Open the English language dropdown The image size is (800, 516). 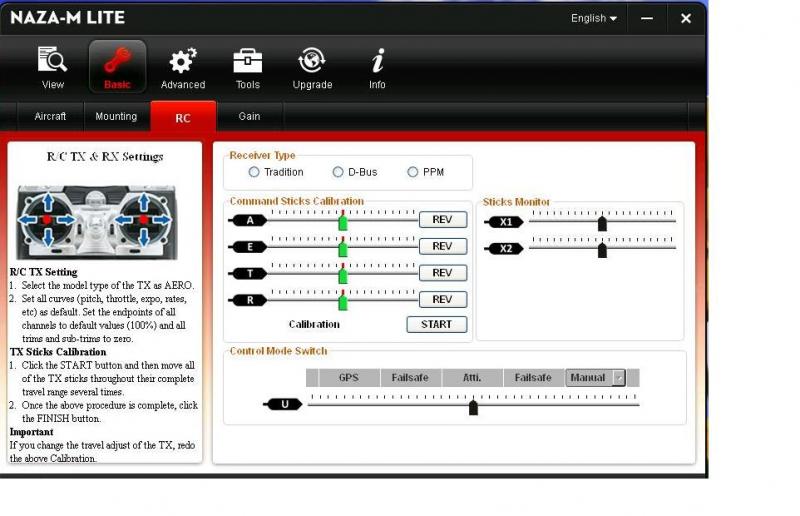594,18
